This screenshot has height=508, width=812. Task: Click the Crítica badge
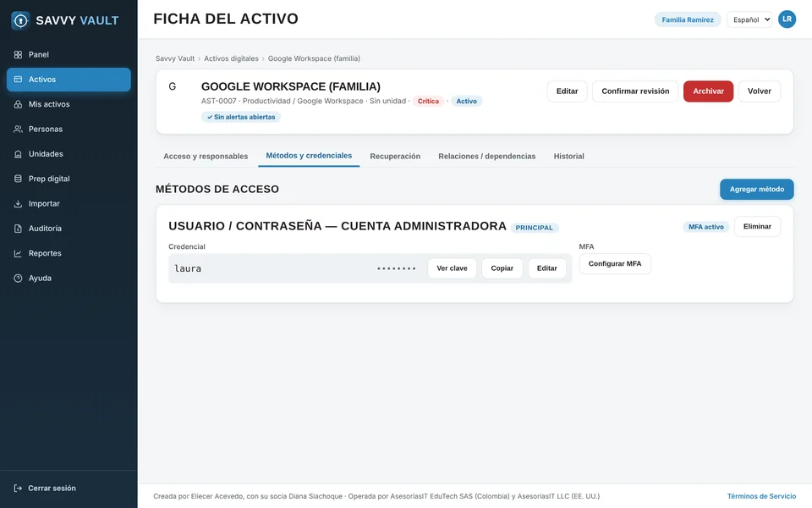(428, 101)
